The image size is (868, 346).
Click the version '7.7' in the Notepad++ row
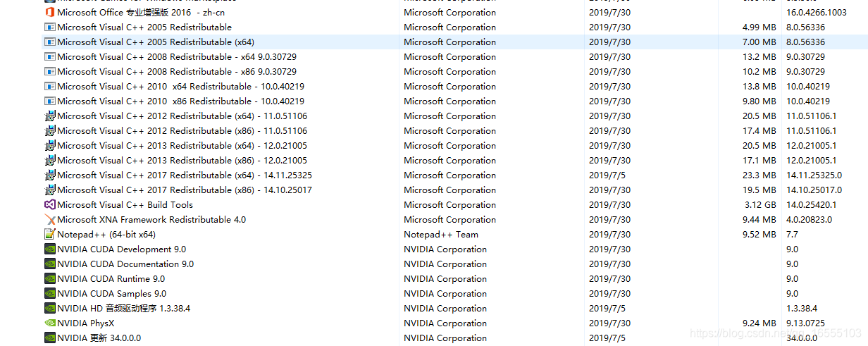click(792, 235)
